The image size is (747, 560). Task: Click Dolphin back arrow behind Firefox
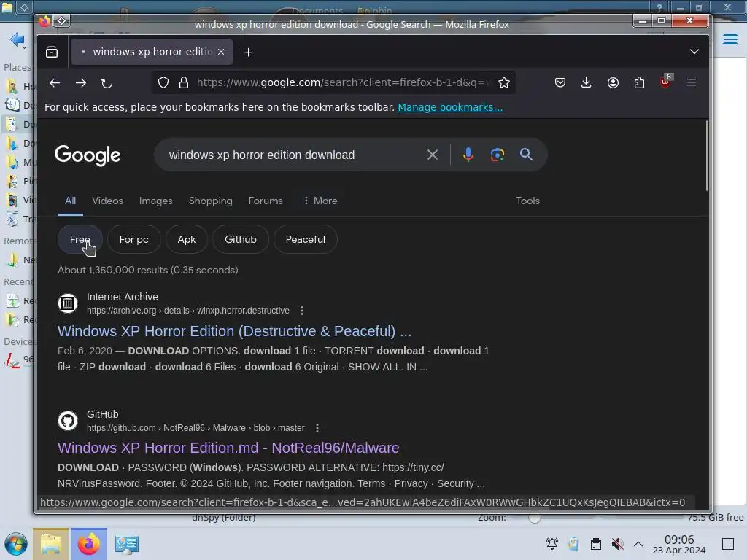(x=18, y=39)
